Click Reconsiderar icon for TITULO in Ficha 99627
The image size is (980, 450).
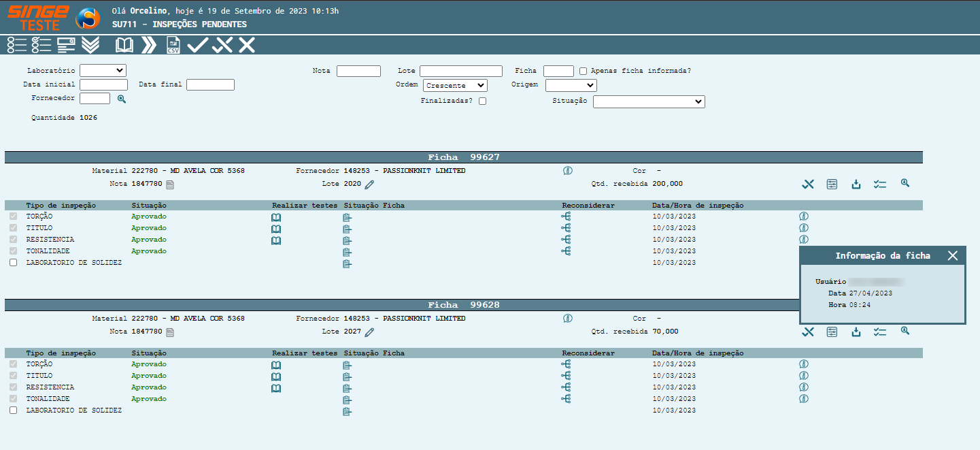click(x=566, y=228)
